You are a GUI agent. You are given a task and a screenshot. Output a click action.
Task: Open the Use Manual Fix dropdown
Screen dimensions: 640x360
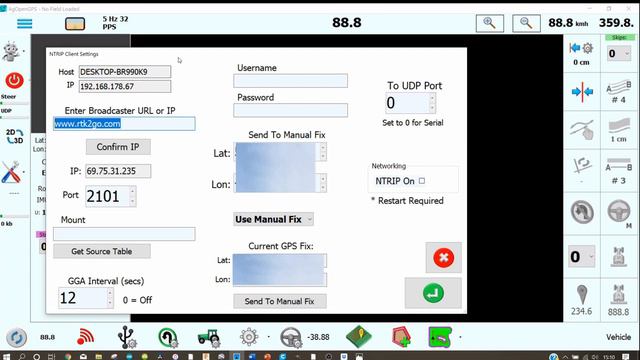click(273, 219)
